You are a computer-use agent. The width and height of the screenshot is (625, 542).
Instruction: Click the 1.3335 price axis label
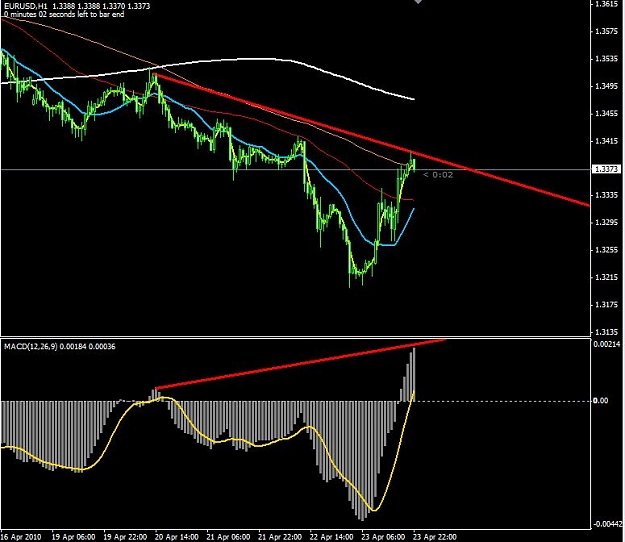[x=606, y=195]
